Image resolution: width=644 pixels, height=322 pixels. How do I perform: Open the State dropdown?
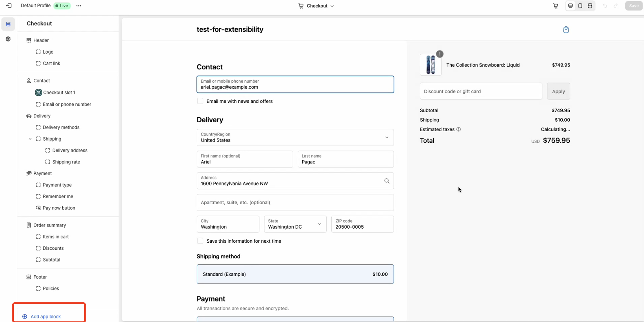[295, 224]
